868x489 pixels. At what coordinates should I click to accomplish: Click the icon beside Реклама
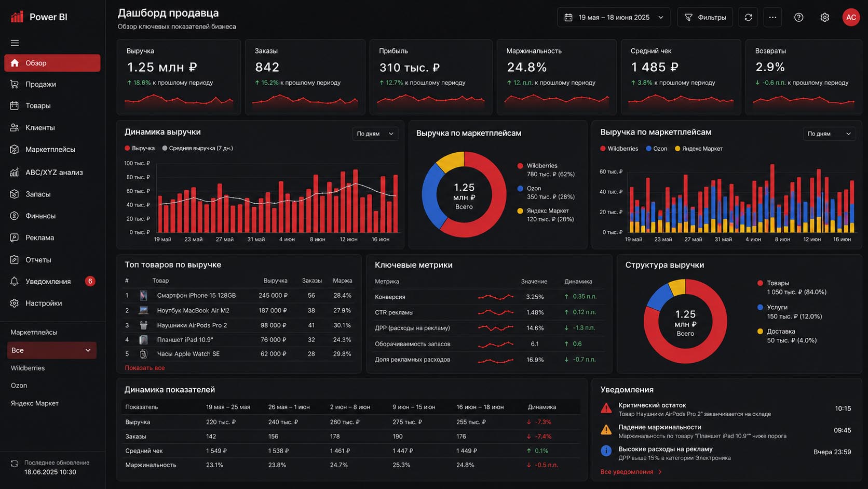15,237
